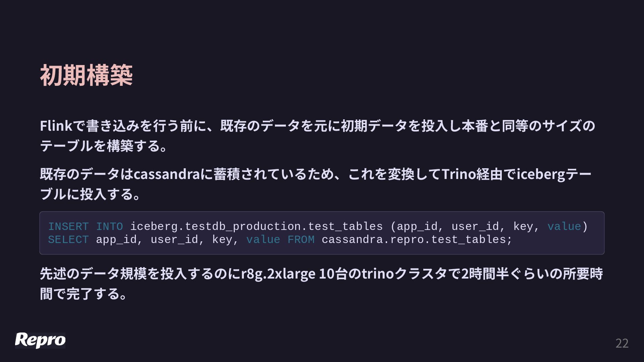644x362 pixels.
Task: Click the highlighted value at the end of the INSERT line
Action: [564, 227]
